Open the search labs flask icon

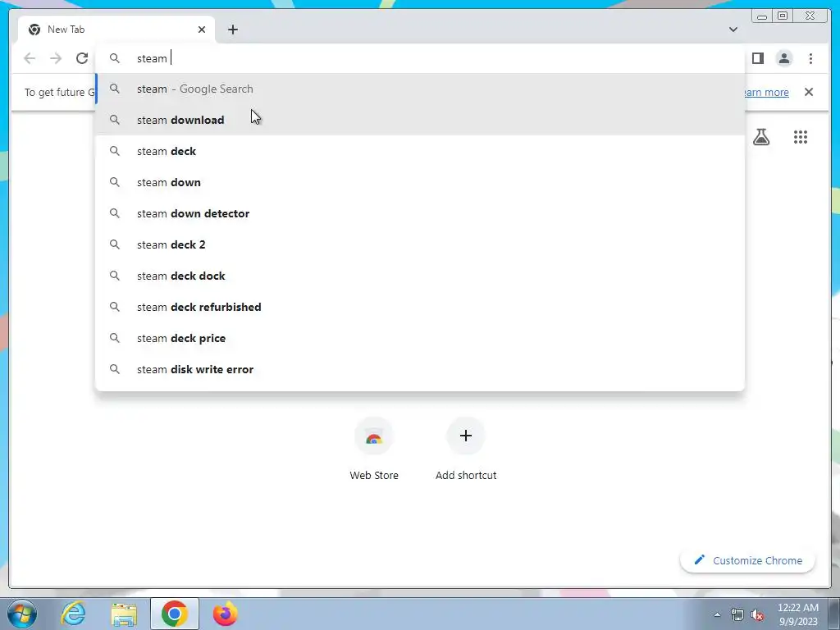click(x=760, y=137)
